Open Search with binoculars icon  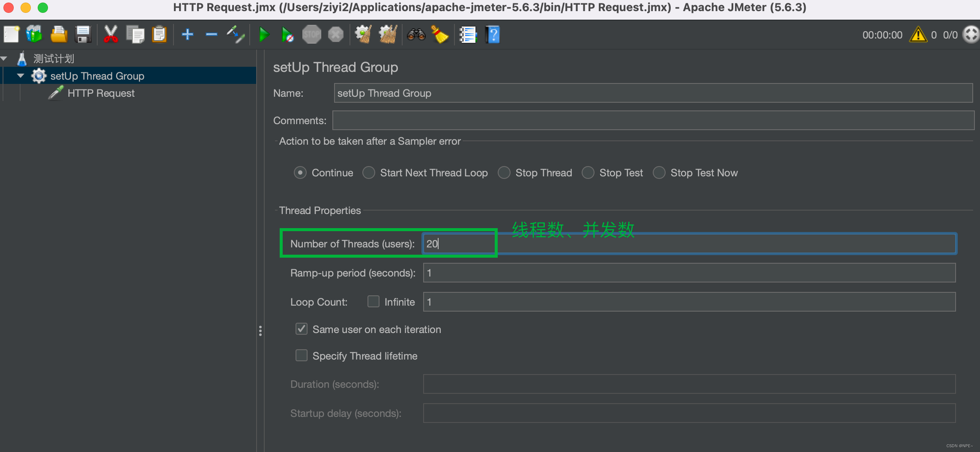point(416,35)
